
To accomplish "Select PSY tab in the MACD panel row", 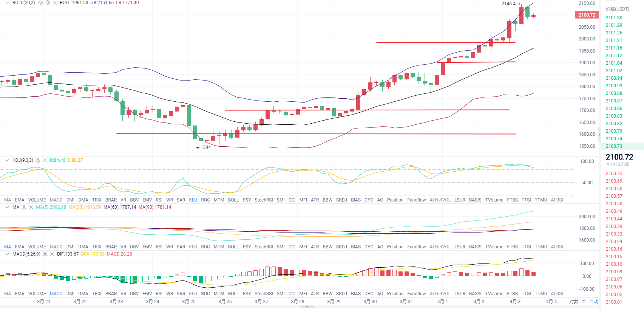I will [x=247, y=294].
